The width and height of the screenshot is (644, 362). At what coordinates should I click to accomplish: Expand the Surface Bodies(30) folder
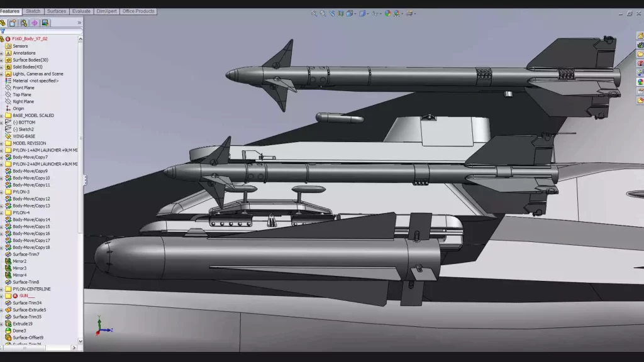pyautogui.click(x=2, y=60)
